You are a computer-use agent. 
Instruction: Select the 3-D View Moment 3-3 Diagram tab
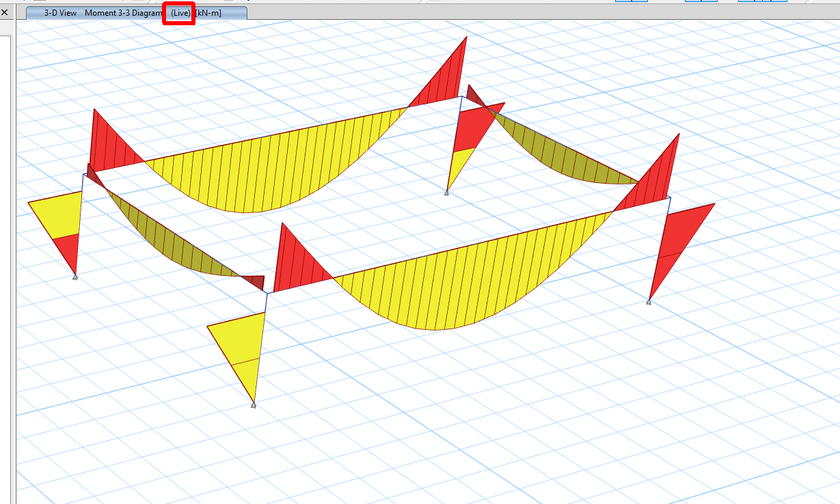point(136,13)
